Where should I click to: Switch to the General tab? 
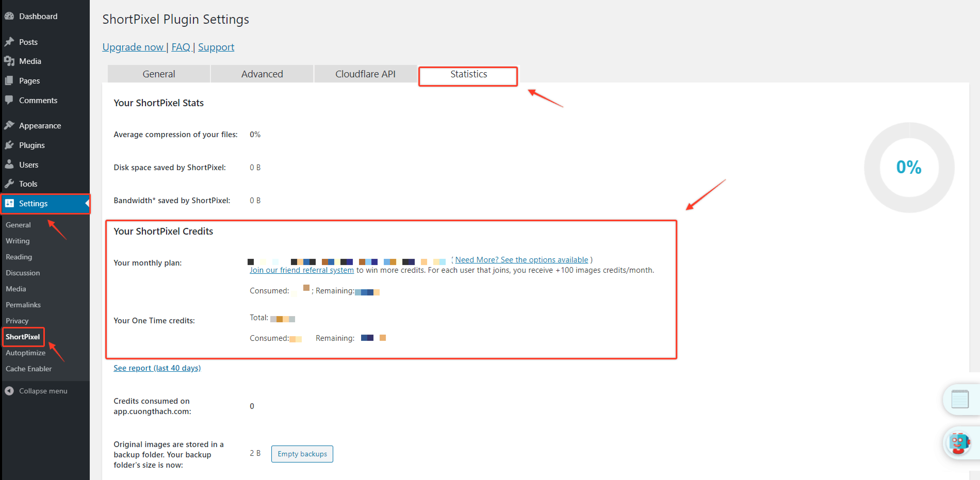point(159,74)
